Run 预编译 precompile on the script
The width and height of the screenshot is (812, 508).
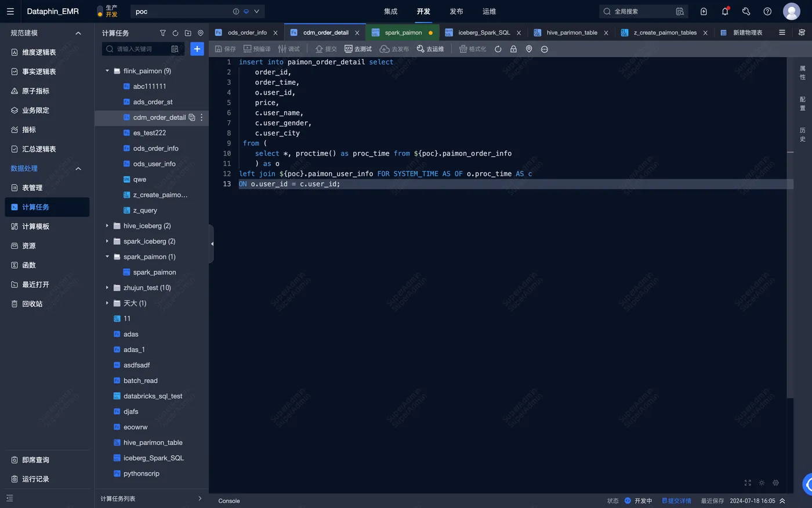257,49
